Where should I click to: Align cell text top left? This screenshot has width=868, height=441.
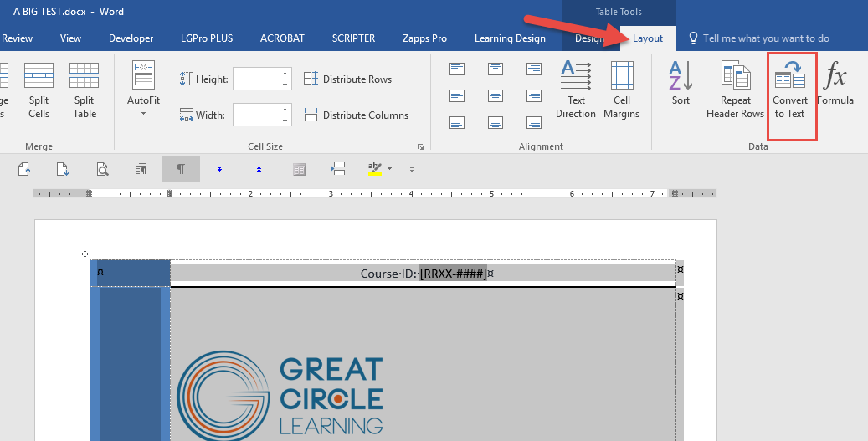coord(457,69)
